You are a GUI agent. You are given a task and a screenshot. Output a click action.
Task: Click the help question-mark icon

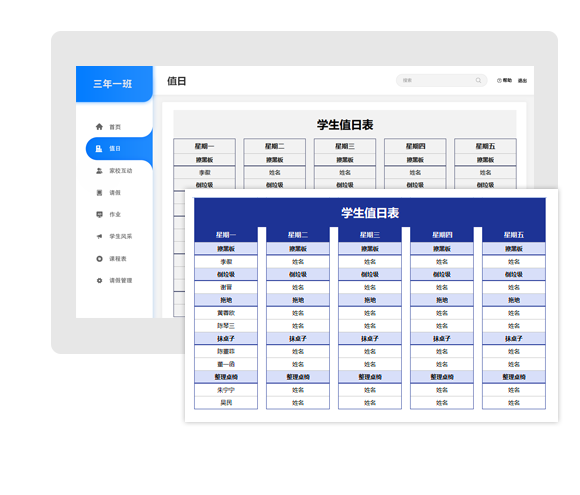(x=499, y=80)
